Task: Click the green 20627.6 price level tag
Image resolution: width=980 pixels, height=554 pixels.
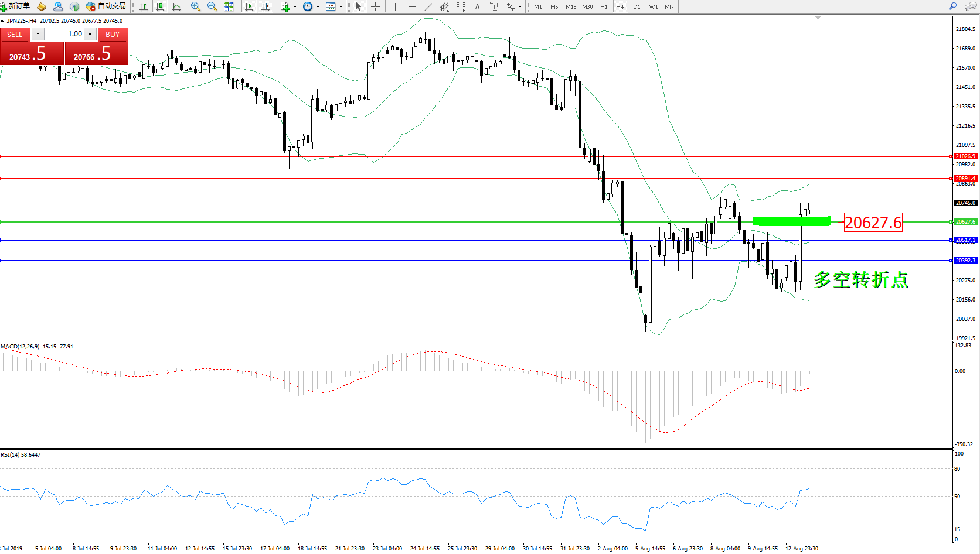Action: [x=965, y=222]
